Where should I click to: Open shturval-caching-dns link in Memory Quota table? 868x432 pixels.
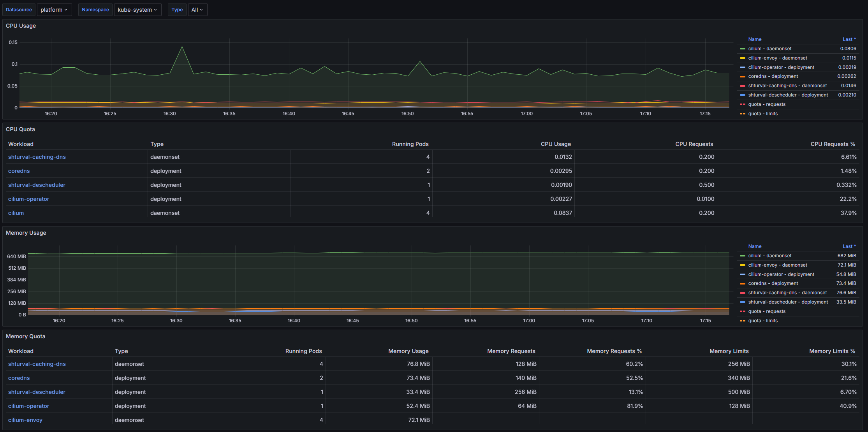(x=37, y=364)
